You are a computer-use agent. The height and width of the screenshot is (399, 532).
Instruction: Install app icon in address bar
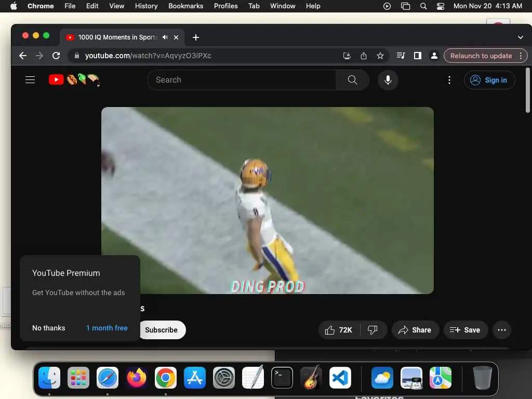(x=347, y=56)
